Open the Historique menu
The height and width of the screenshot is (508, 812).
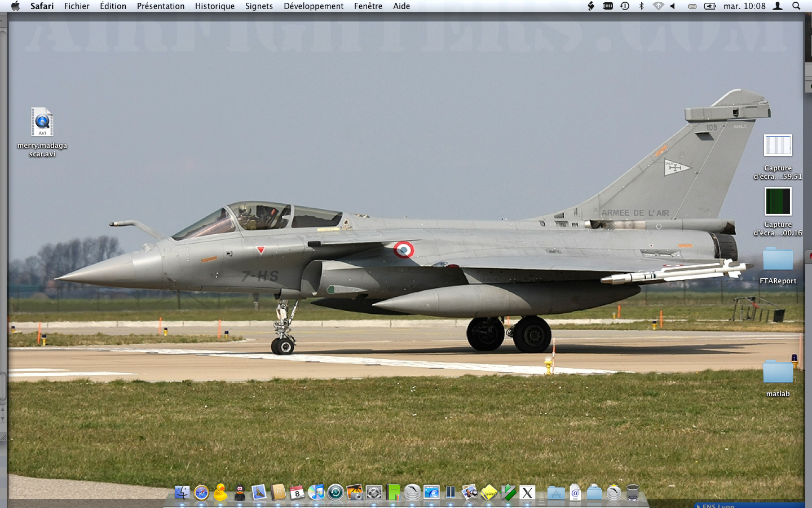tap(214, 6)
